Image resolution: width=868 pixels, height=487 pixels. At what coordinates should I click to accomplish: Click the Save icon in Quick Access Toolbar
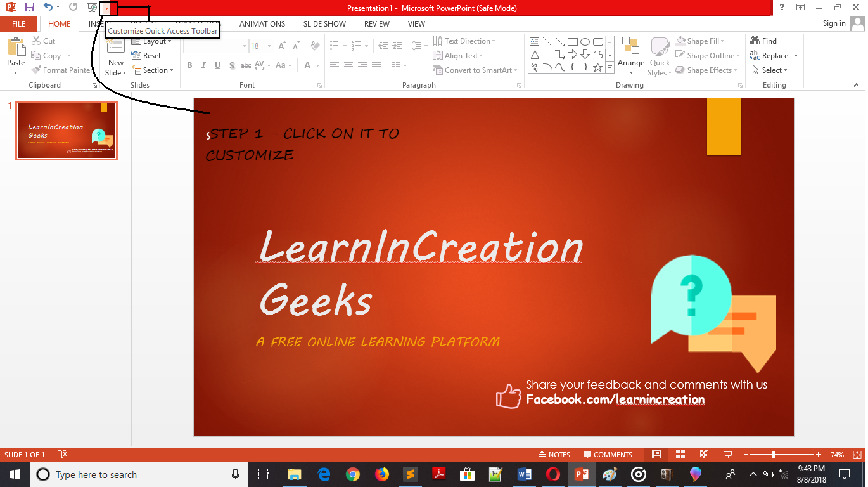29,7
